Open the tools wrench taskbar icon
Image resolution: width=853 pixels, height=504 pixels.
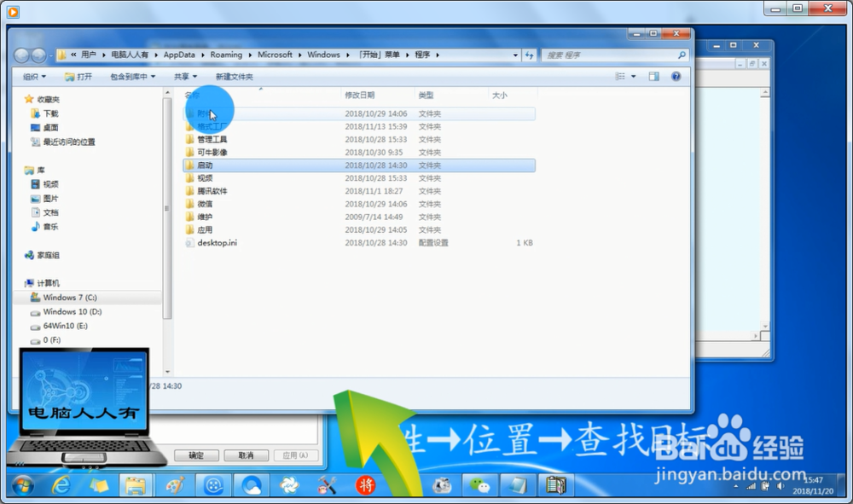(x=327, y=485)
